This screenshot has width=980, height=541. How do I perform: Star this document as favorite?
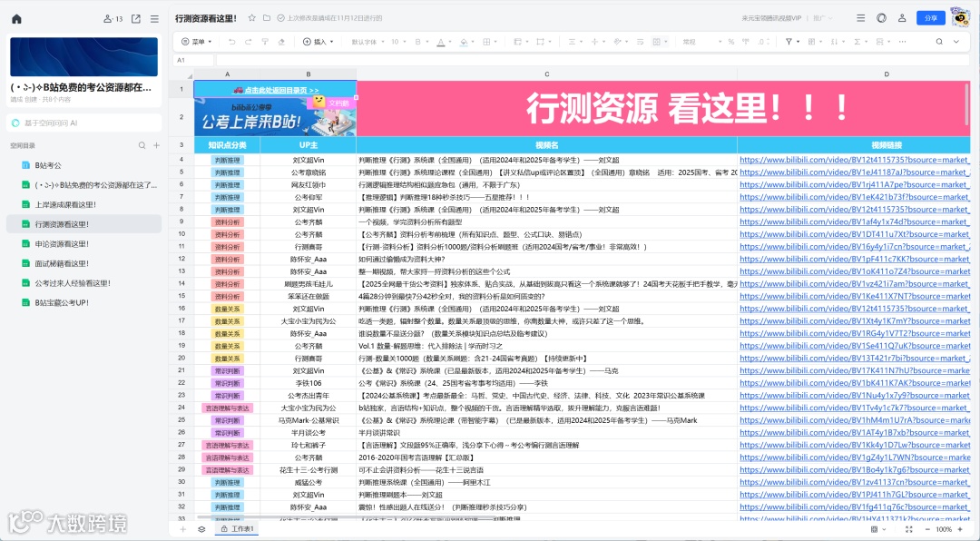click(x=252, y=18)
